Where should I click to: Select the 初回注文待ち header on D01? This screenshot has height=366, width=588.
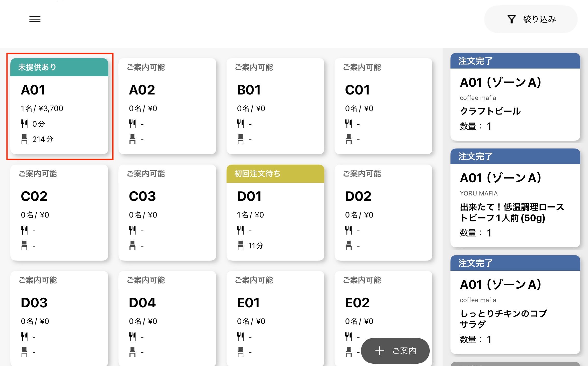[275, 174]
